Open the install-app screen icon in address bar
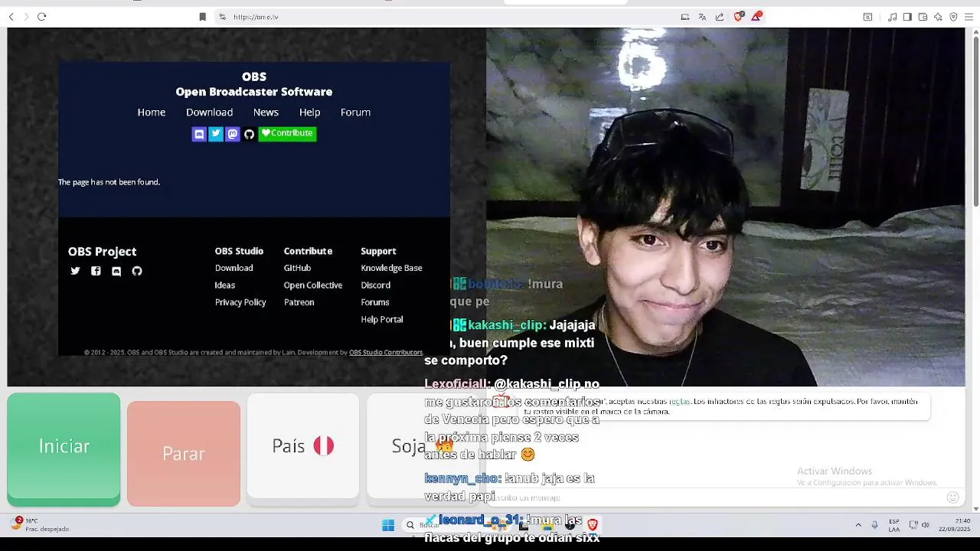 coord(685,17)
